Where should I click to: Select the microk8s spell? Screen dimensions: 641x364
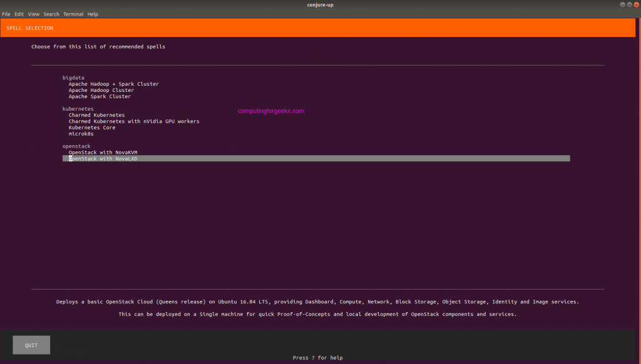[x=83, y=133]
